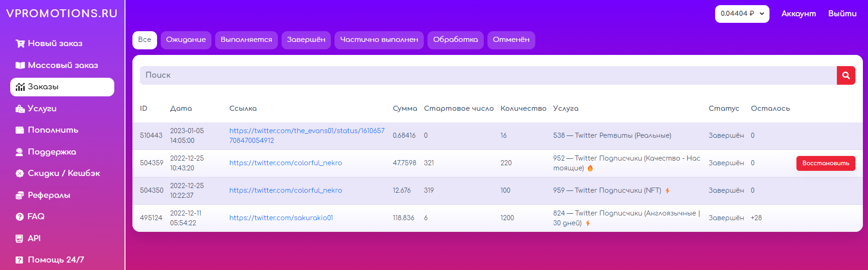This screenshot has width=868, height=270.
Task: Click the gift bag icon beside Услуги
Action: point(20,108)
